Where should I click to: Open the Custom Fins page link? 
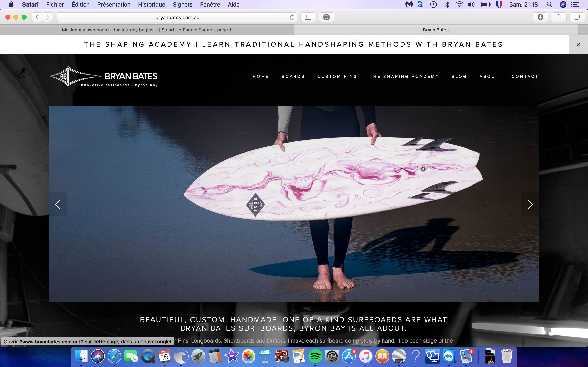tap(337, 76)
